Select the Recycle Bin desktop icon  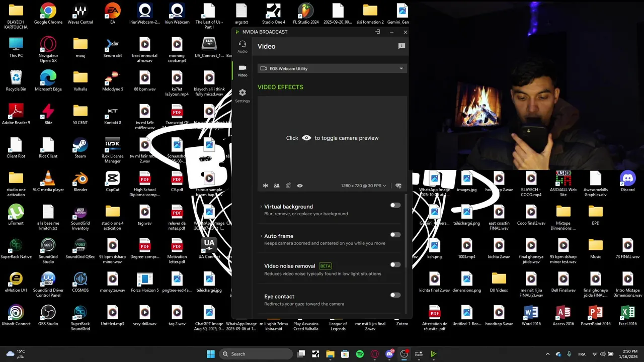(x=16, y=81)
